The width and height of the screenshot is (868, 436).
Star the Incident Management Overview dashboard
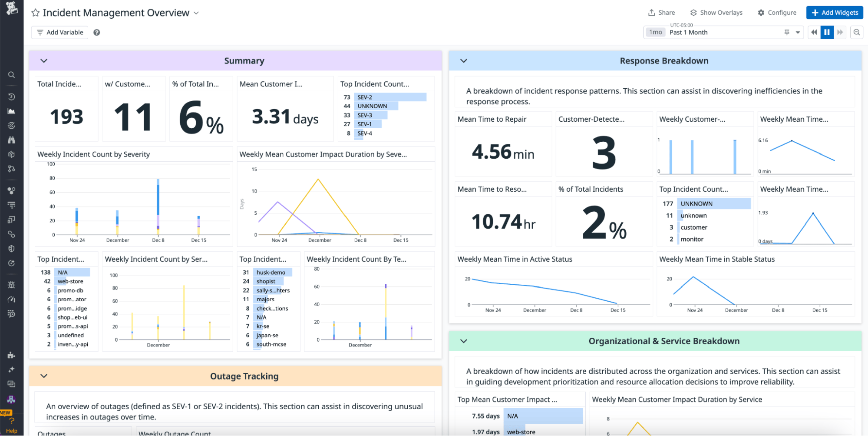tap(36, 13)
